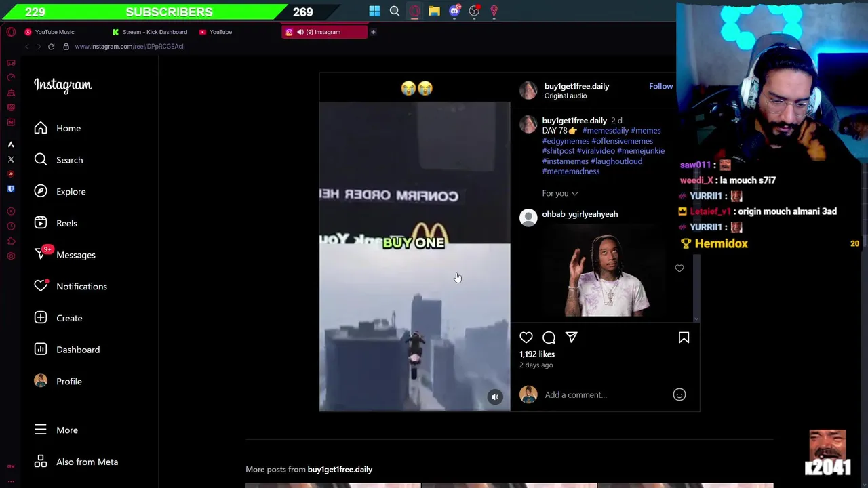Image resolution: width=868 pixels, height=488 pixels.
Task: Open GX Corner gamepad sidebar icon
Action: (11, 62)
